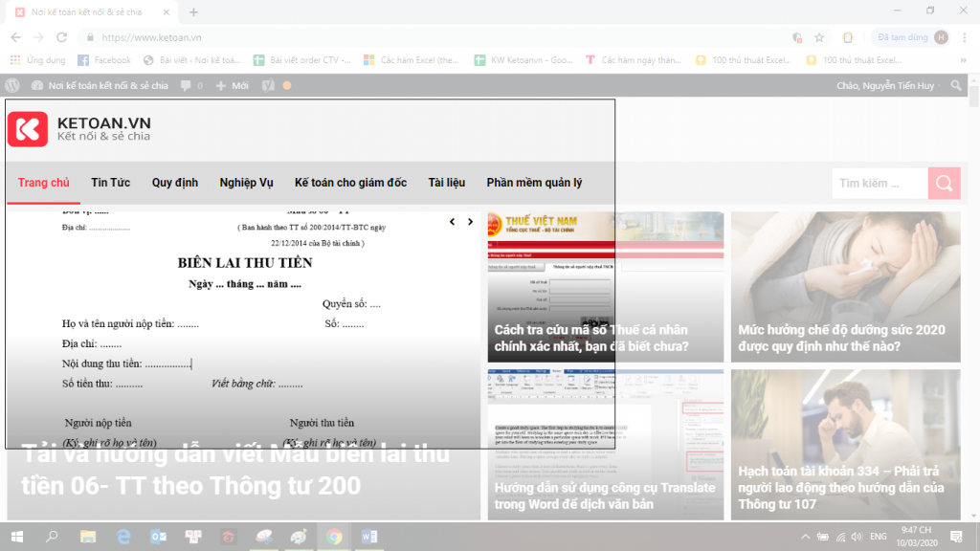
Task: Open article Mẫu biên lai thu tiền 06-TT
Action: pos(235,470)
